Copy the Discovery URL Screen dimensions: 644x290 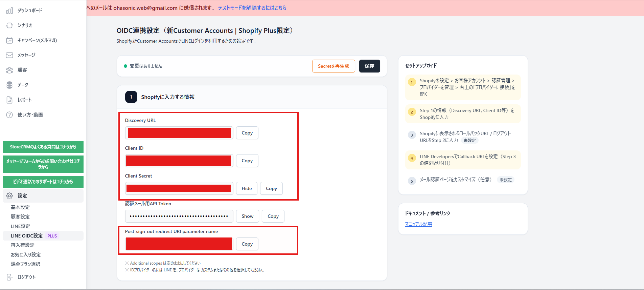point(247,133)
